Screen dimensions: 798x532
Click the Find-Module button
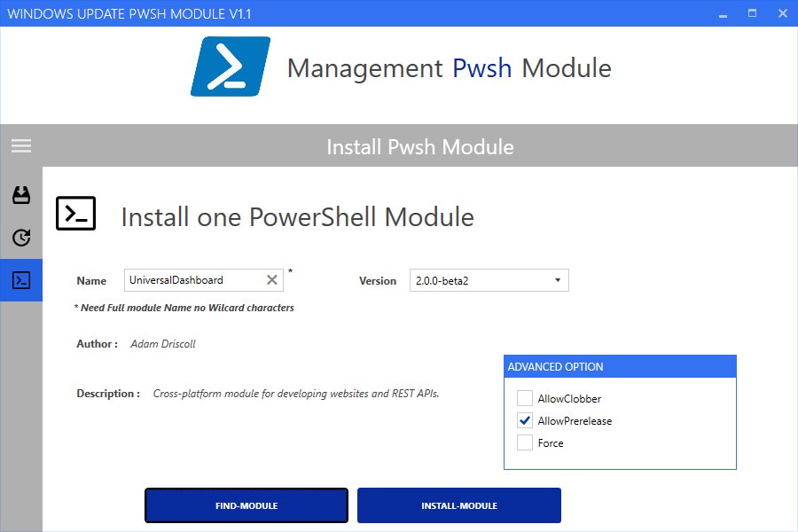pyautogui.click(x=246, y=505)
